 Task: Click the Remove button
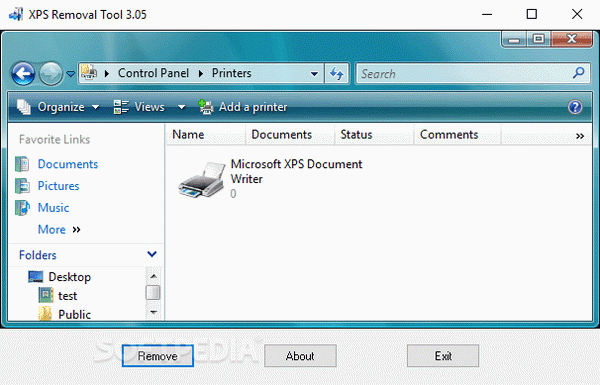pos(158,356)
